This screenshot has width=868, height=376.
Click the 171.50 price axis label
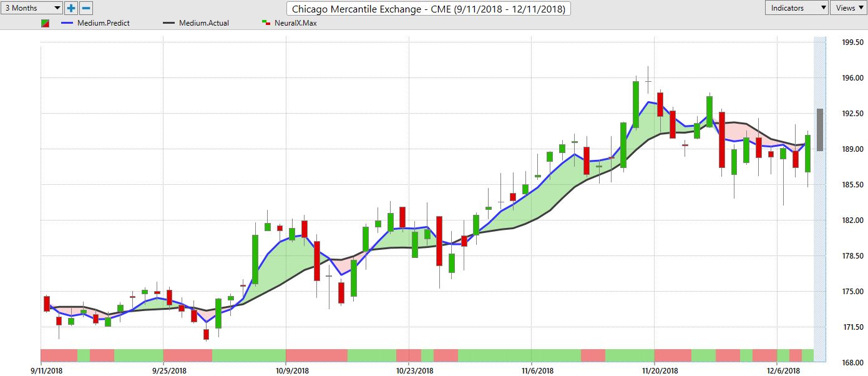852,327
